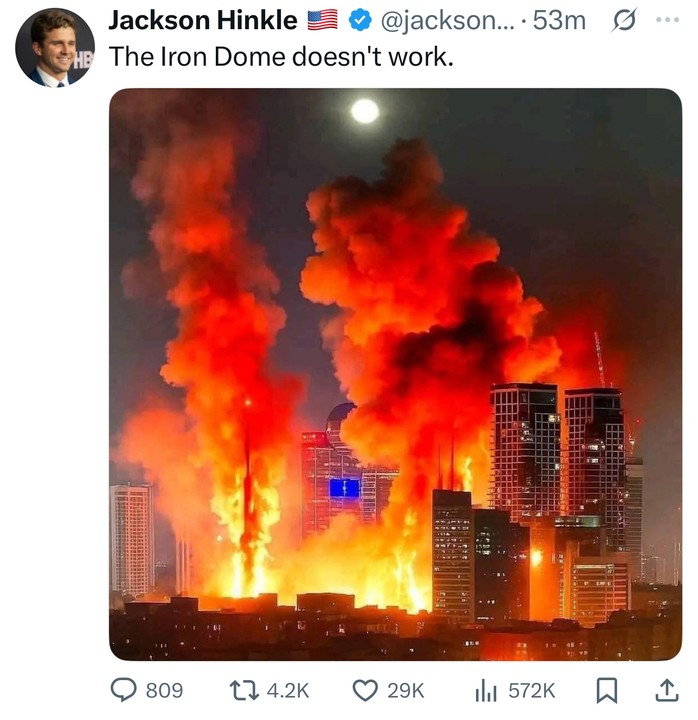Click the 4.2K reposts count
The width and height of the screenshot is (698, 720).
point(290,691)
